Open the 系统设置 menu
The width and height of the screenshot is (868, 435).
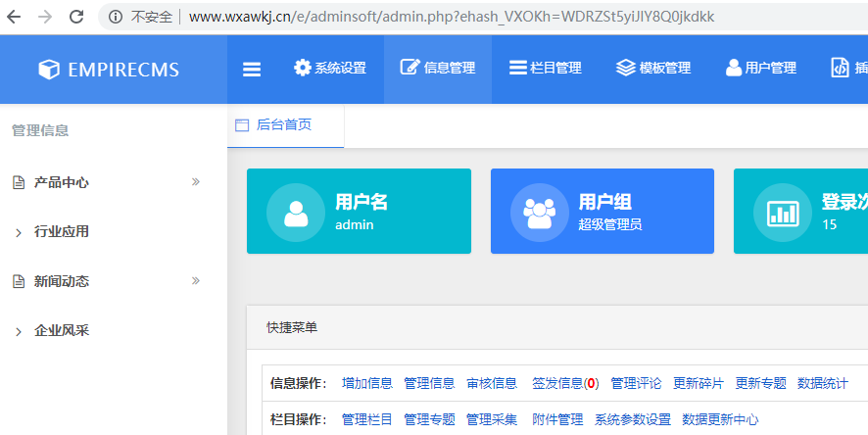(330, 69)
